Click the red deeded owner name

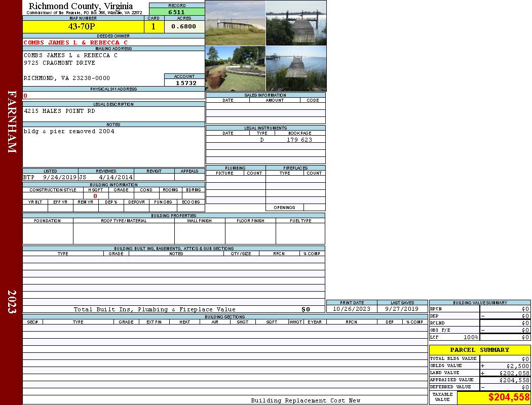click(x=75, y=43)
